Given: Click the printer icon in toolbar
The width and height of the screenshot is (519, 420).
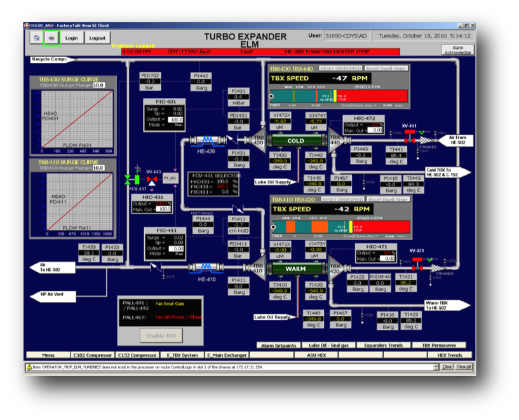Looking at the screenshot, I should [x=51, y=38].
